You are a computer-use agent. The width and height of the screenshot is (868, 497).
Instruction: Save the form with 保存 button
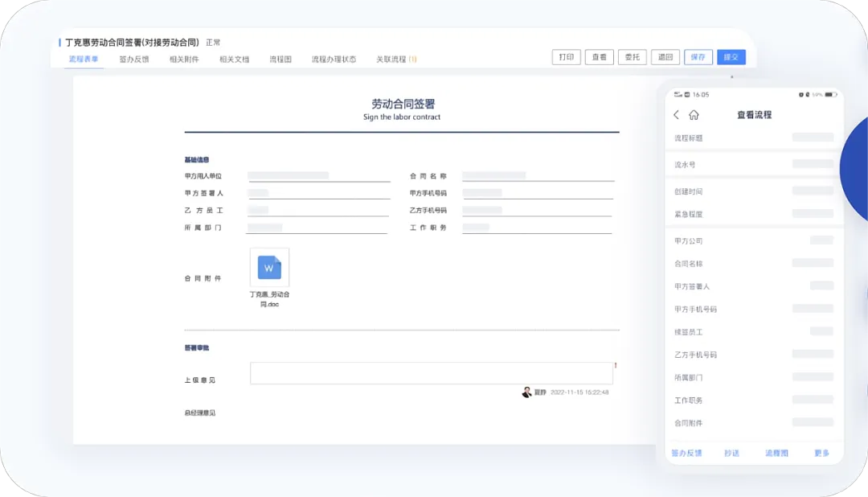(698, 57)
